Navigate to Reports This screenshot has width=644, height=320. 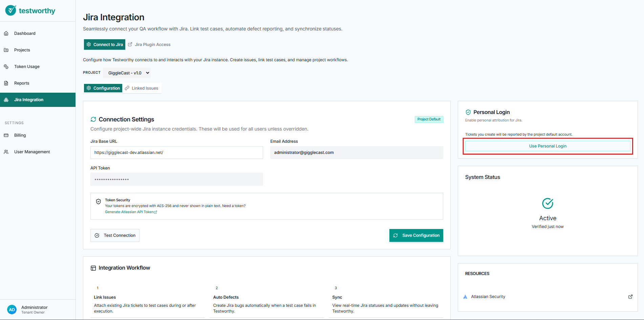(22, 83)
